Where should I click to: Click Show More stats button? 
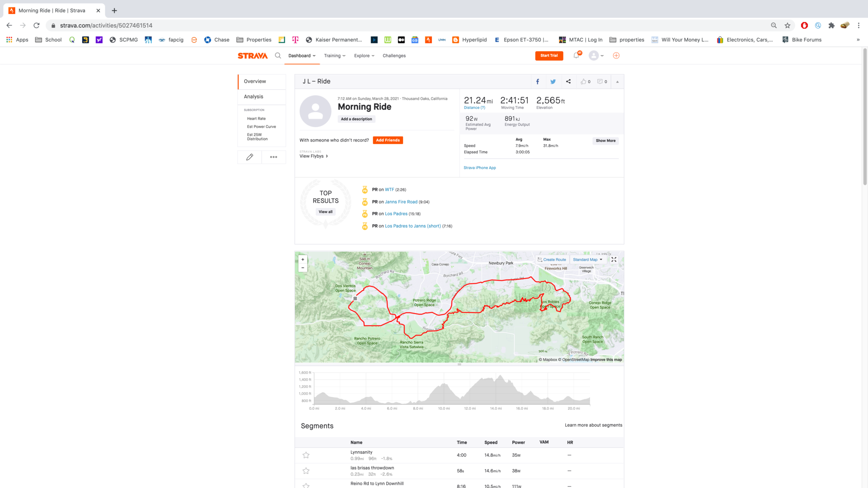(605, 141)
